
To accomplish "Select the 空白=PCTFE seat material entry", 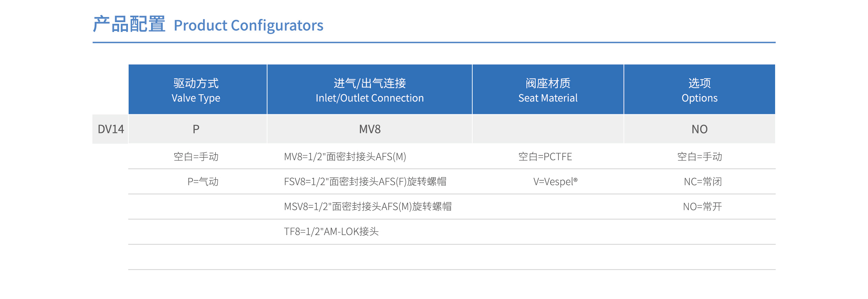I will pos(545,157).
